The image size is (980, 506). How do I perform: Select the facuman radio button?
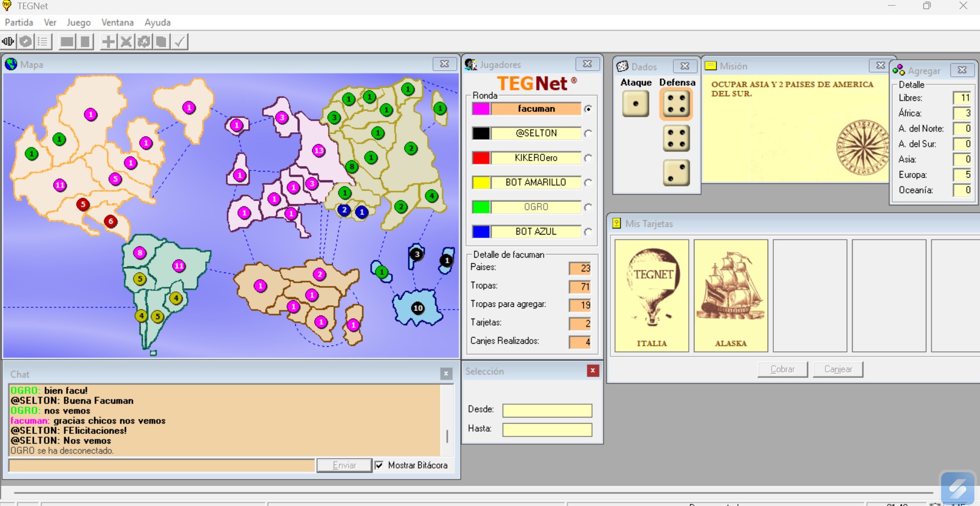(x=588, y=109)
